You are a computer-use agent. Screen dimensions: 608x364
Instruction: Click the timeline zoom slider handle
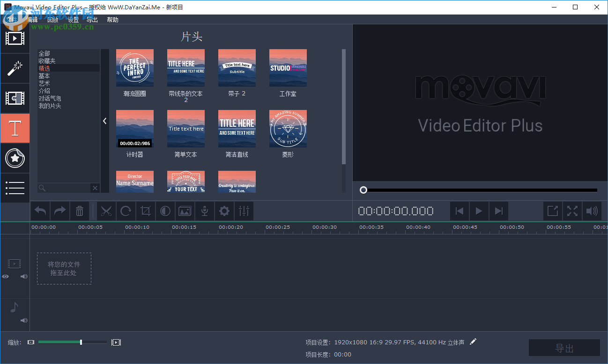click(x=80, y=342)
